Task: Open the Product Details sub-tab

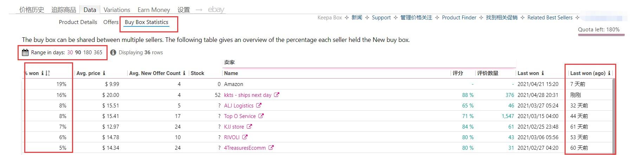Action: tap(78, 22)
